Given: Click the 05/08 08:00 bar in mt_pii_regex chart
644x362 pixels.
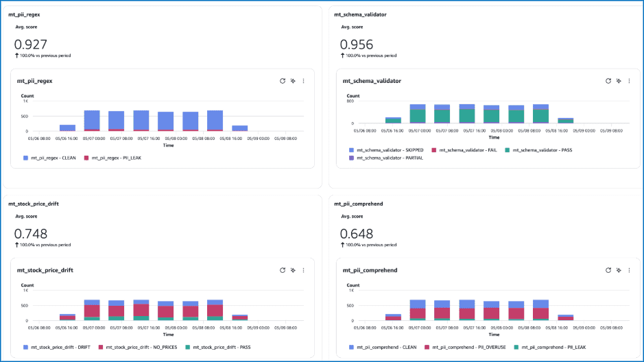Looking at the screenshot, I should coord(215,121).
